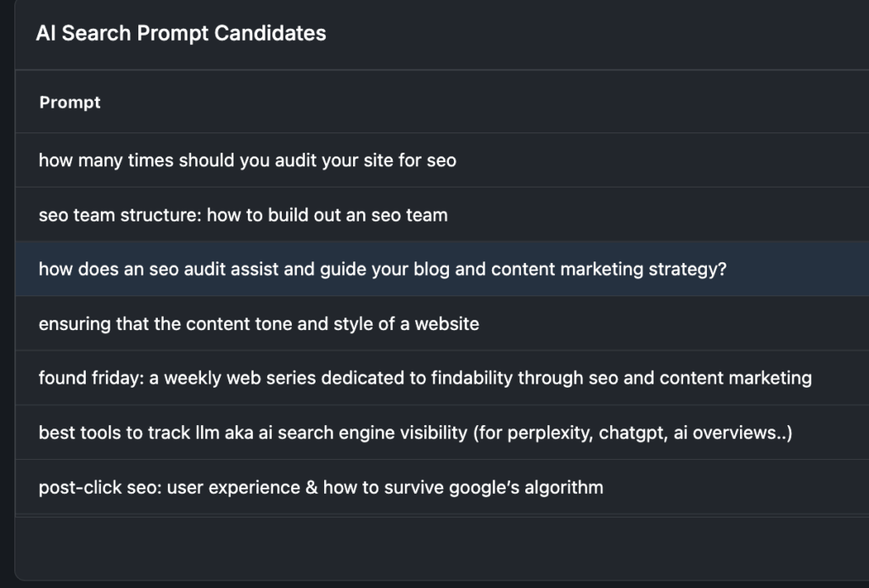Select the "seo team structure" prompt row
This screenshot has width=869, height=588.
[243, 215]
